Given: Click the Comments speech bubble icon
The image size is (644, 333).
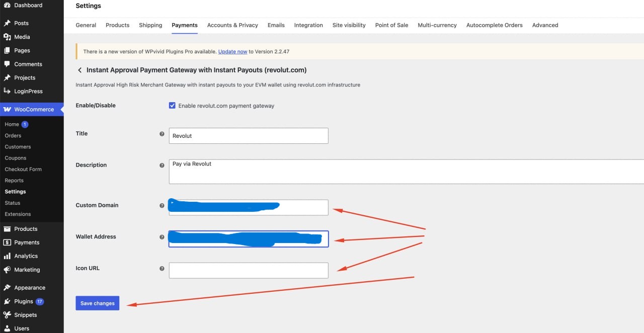Looking at the screenshot, I should 7,64.
